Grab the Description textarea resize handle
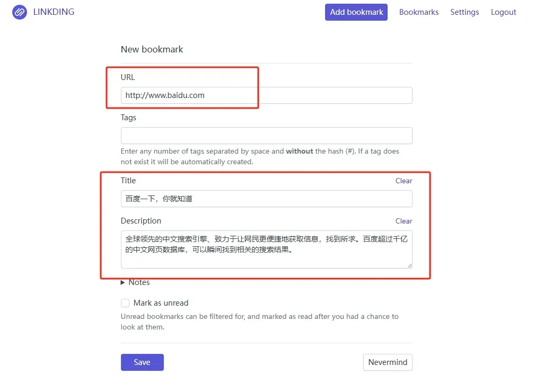 (x=409, y=265)
